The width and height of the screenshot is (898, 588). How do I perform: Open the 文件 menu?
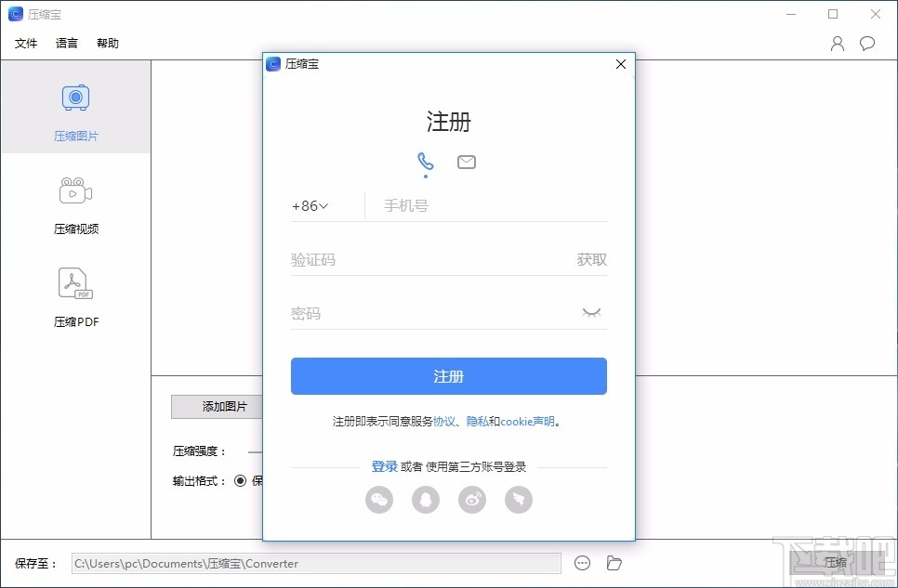point(26,44)
